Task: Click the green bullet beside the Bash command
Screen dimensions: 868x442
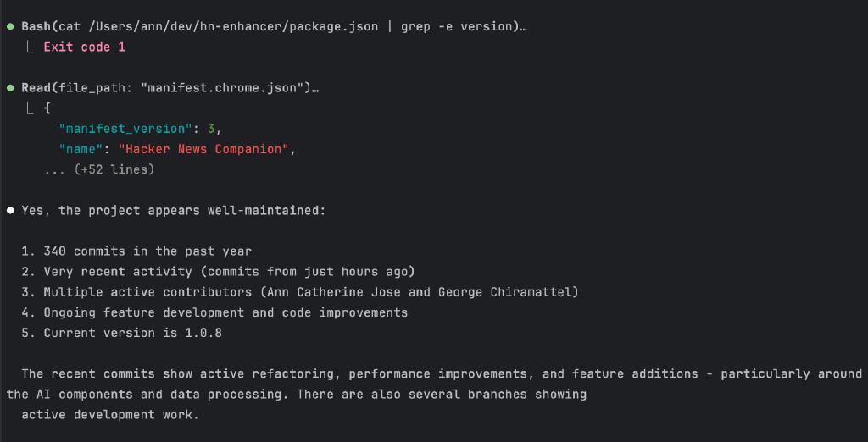Action: tap(10, 27)
